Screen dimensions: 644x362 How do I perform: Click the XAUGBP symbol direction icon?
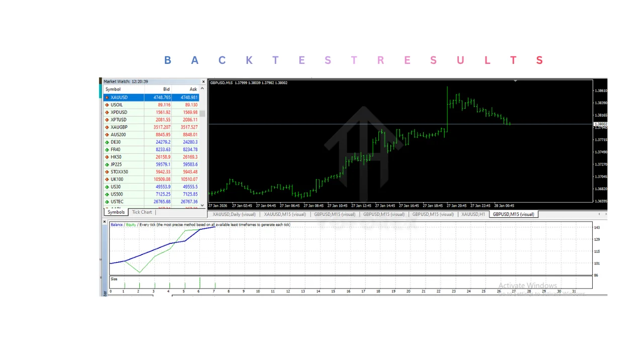(x=107, y=127)
